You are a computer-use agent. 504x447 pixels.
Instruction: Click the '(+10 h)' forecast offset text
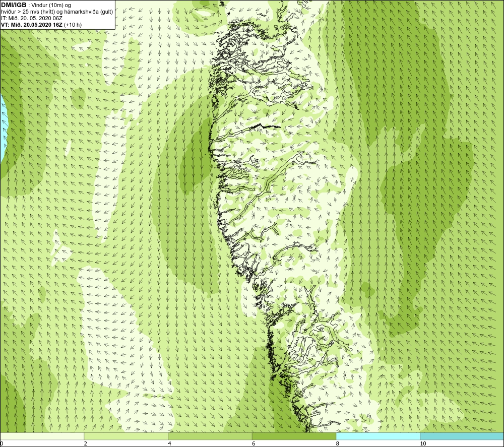click(73, 25)
